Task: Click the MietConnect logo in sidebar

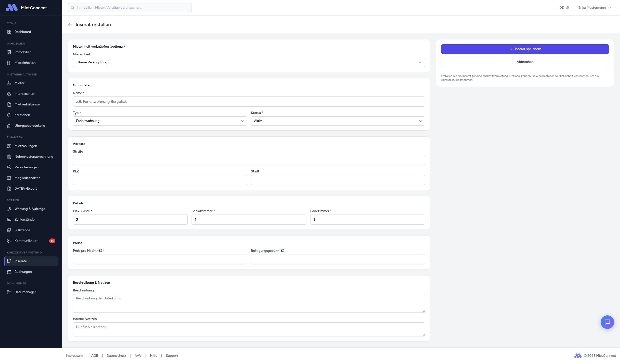Action: click(x=12, y=8)
